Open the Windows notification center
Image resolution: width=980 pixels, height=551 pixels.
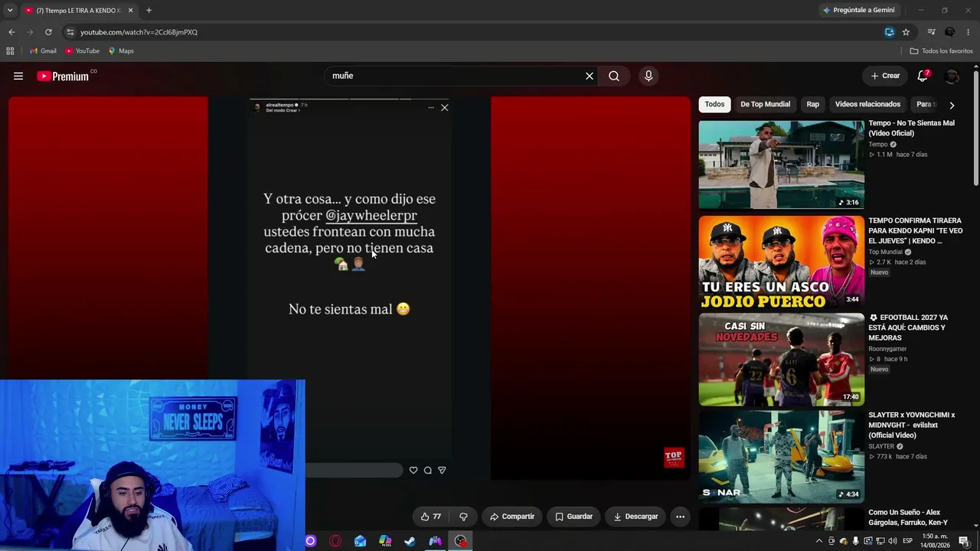point(964,541)
